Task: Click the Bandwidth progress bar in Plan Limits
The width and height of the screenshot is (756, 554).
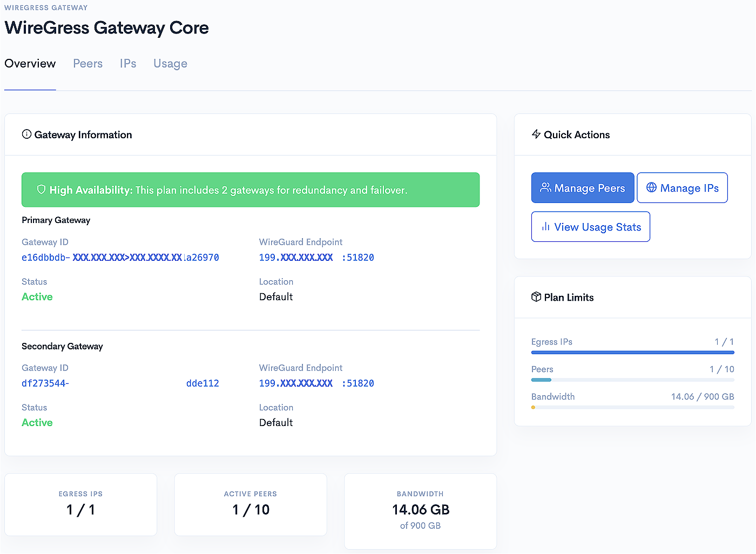Action: [x=632, y=408]
